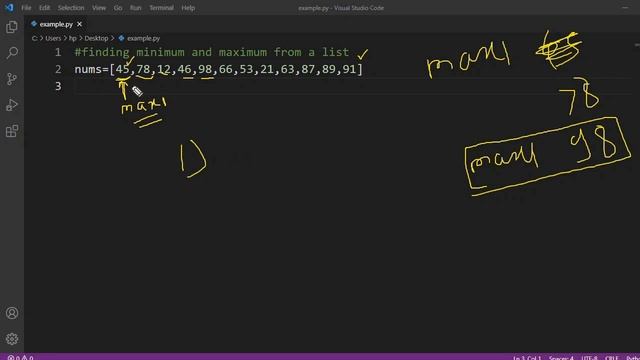Open the Extensions view

tap(12, 131)
